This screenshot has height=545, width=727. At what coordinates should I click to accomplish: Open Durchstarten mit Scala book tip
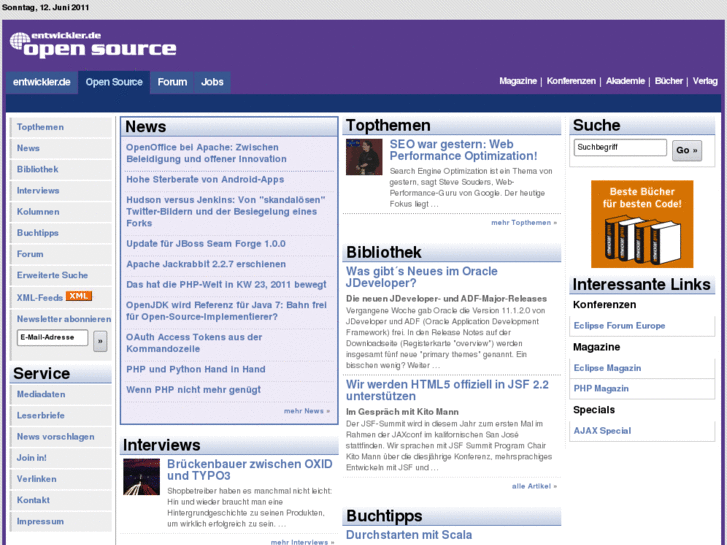409,535
